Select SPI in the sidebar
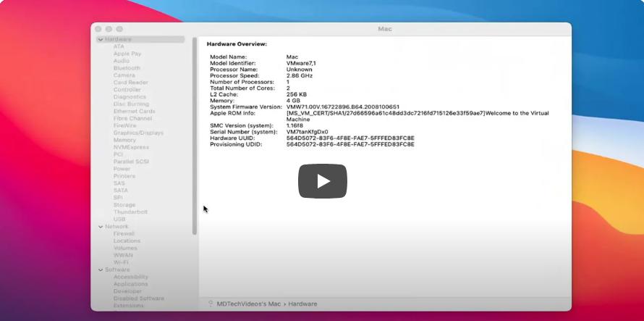 click(x=118, y=198)
